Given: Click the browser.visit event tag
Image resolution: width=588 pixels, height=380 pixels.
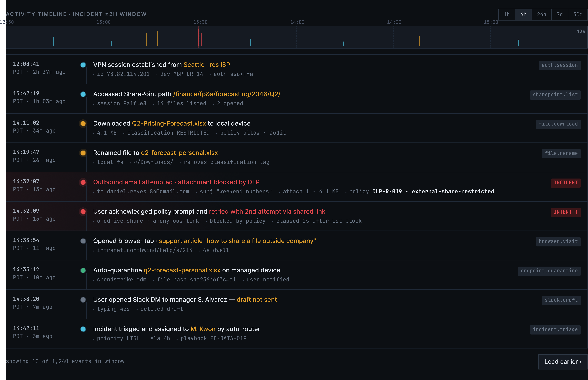Looking at the screenshot, I should click(558, 242).
